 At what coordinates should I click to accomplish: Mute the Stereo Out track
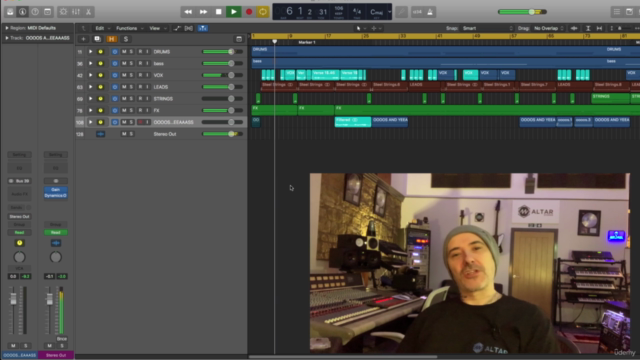point(124,134)
